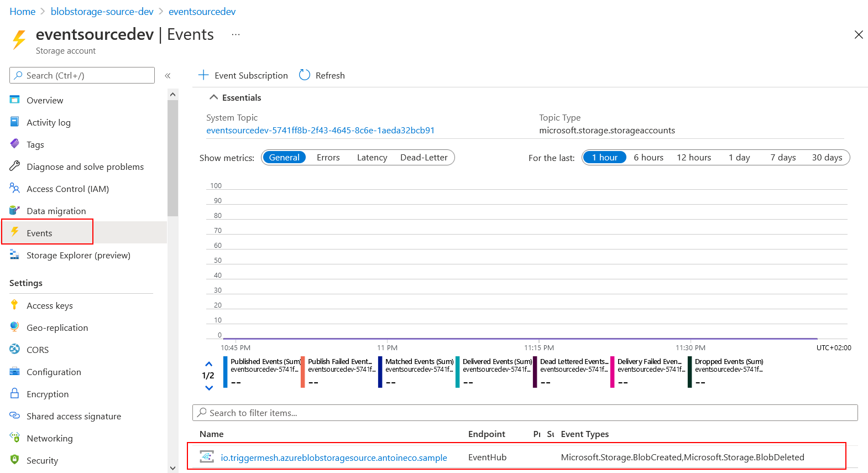Select the Dead-Letter metrics option
The width and height of the screenshot is (868, 473).
coord(424,158)
